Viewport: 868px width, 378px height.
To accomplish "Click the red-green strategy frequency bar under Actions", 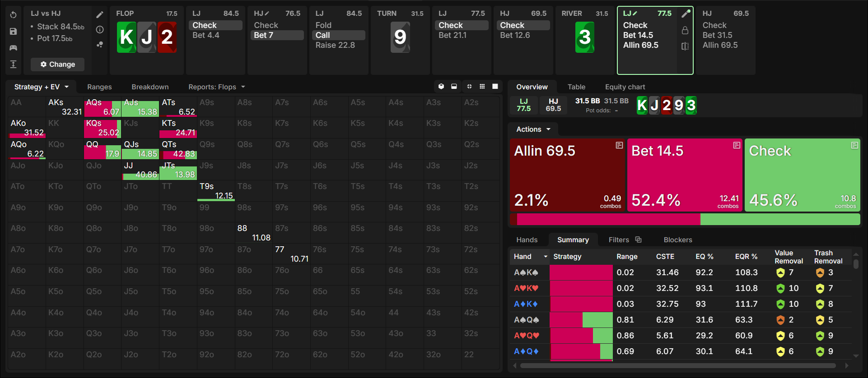I will click(685, 219).
